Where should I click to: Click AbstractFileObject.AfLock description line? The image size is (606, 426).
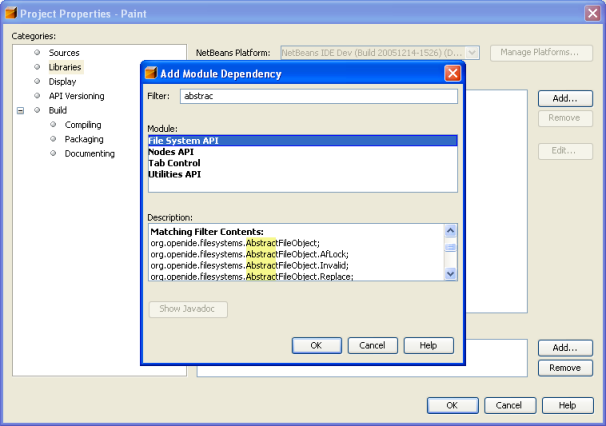pos(250,254)
